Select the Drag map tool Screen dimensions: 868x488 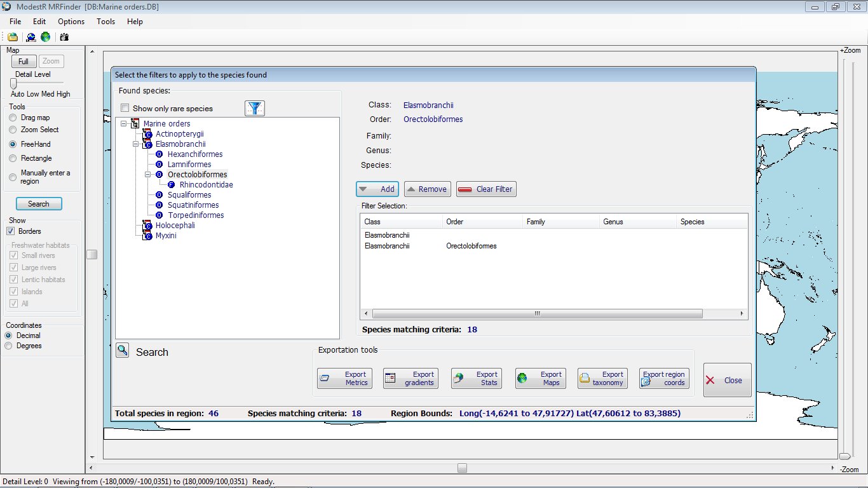pos(13,118)
